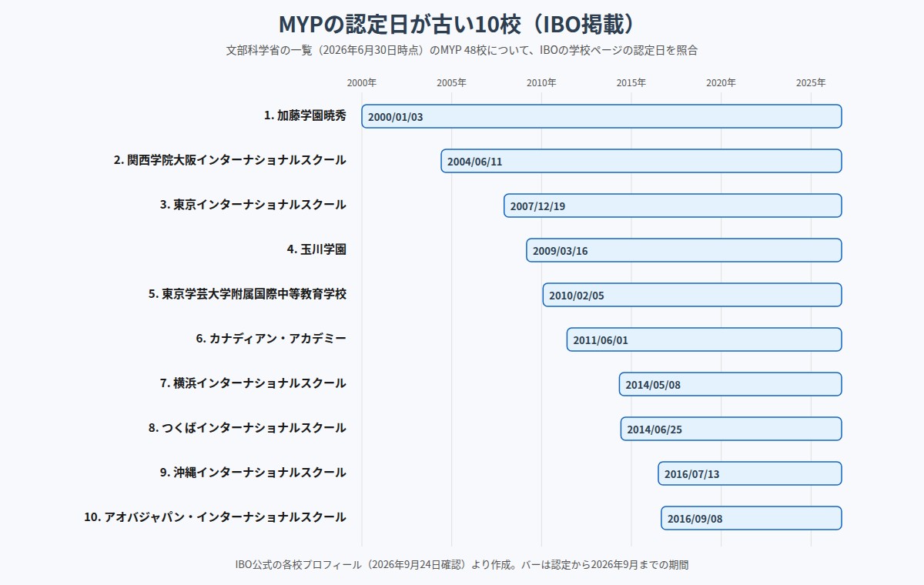Click the footnote starting IBO公式の各校プロフィール
Screen dimensions: 924x585
462,565
